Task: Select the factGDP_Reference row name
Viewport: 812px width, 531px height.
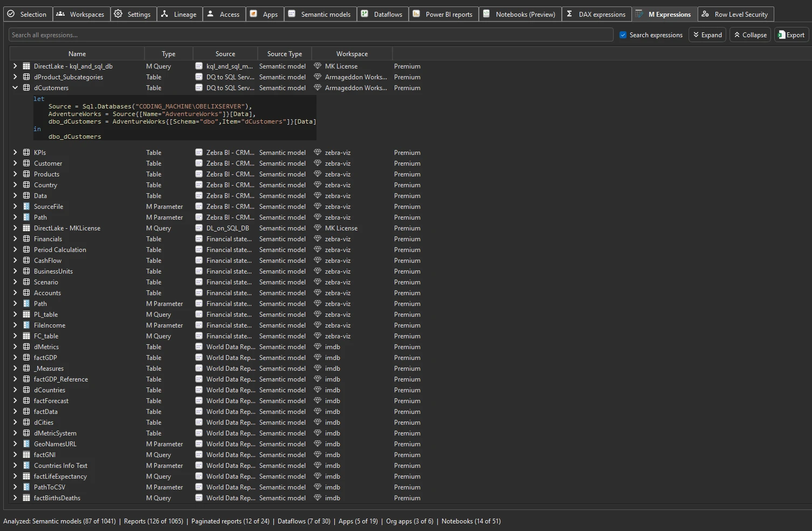Action: click(x=61, y=379)
